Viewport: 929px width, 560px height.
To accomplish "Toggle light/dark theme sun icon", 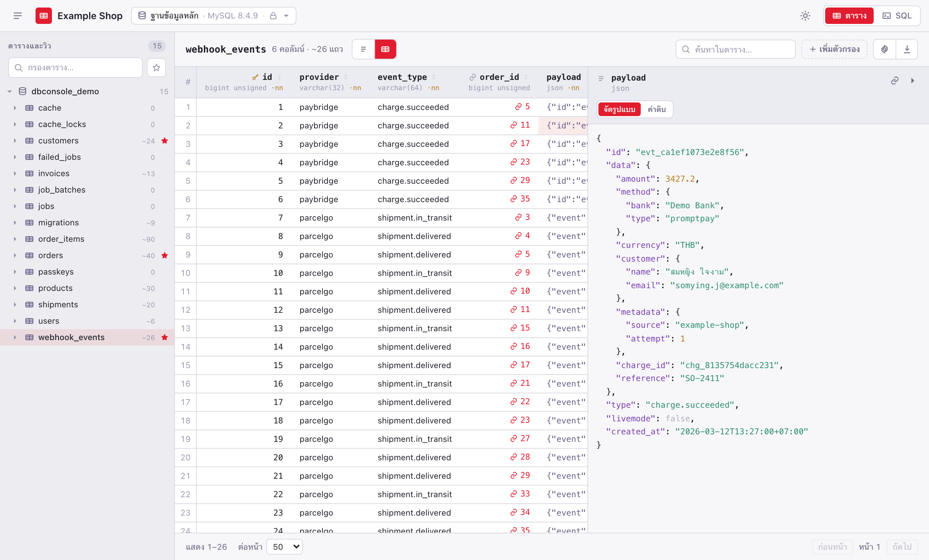I will point(805,15).
